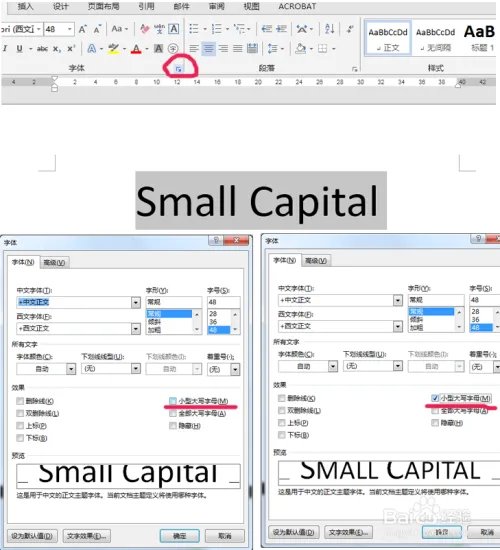Click the paragraph Shading paint bucket
Screen dimensions: 500x550
(300, 48)
